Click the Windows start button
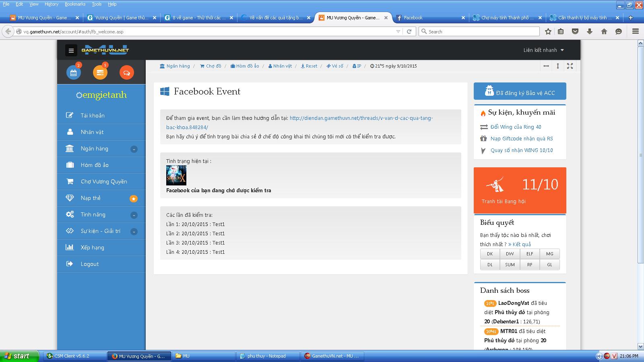Image resolution: width=644 pixels, height=362 pixels. pos(20,356)
